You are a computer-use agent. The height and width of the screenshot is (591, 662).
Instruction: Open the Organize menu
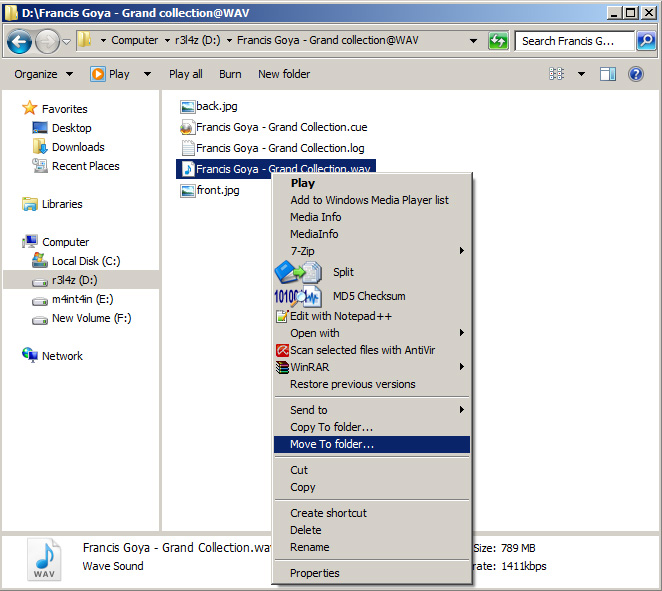click(43, 74)
